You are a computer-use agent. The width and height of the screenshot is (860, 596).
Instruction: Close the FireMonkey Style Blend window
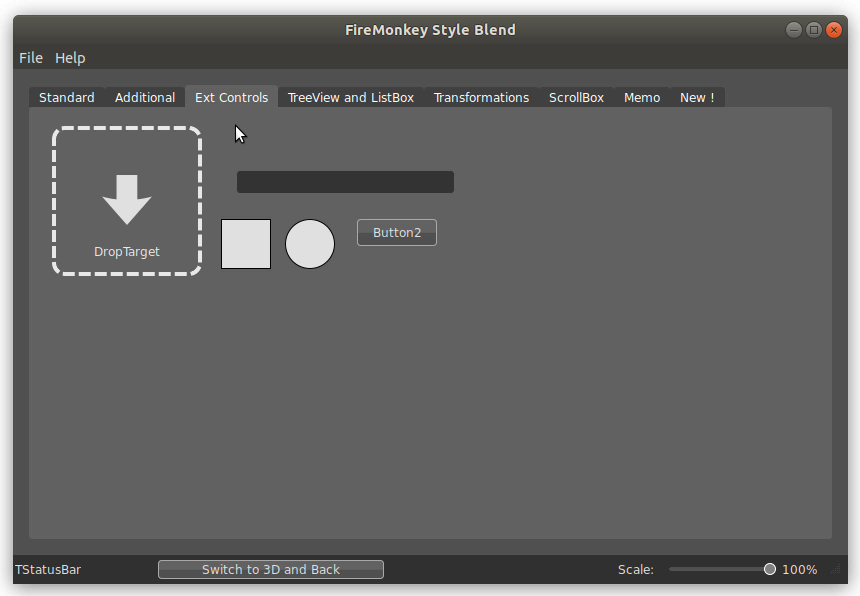(834, 30)
